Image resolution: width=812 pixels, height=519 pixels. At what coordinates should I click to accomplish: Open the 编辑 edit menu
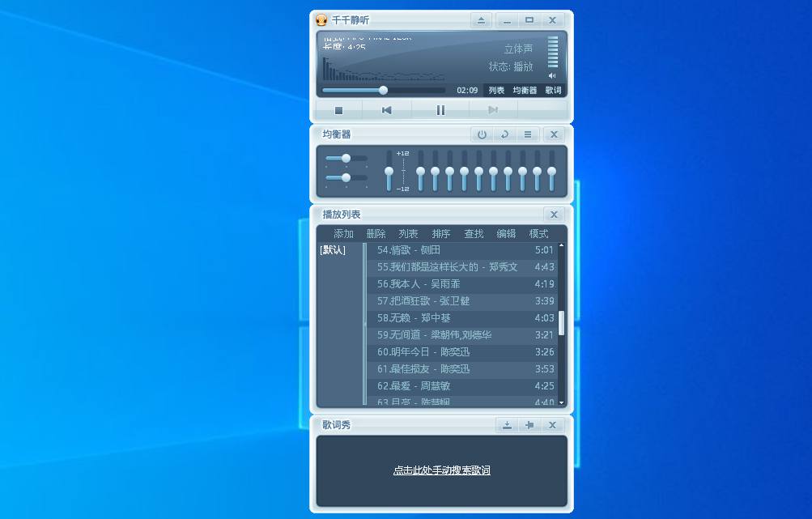pyautogui.click(x=505, y=233)
